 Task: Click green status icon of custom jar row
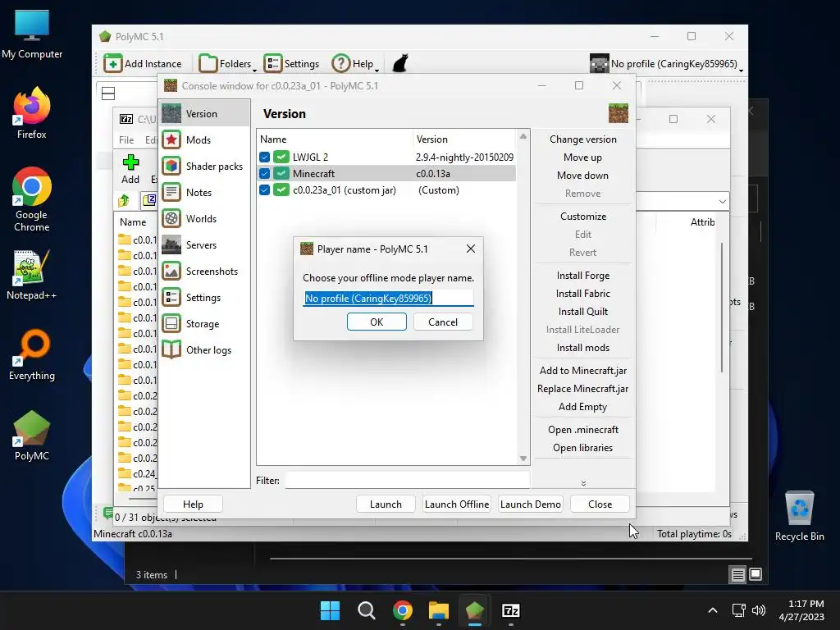(x=281, y=190)
